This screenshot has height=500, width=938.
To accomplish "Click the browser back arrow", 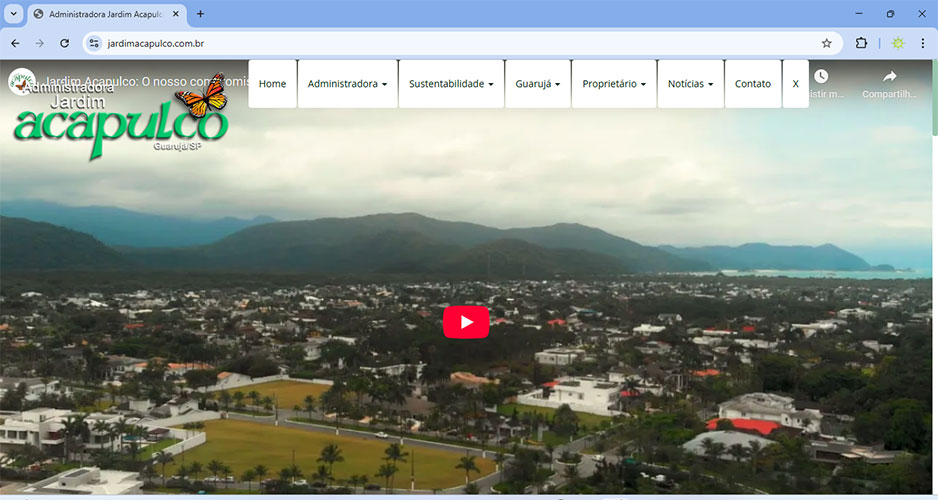I will point(16,43).
